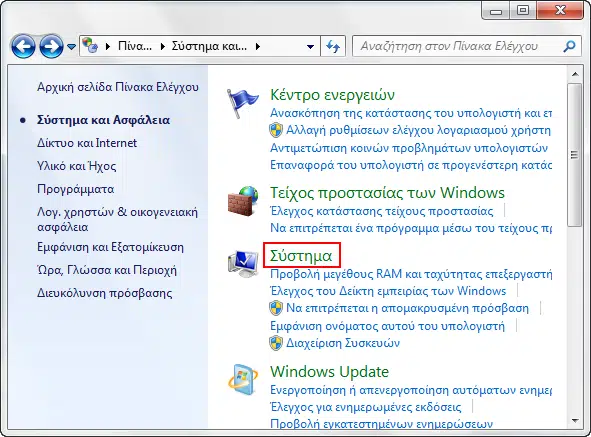Open Δίκτυο και Internet category
The height and width of the screenshot is (437, 591).
click(87, 143)
